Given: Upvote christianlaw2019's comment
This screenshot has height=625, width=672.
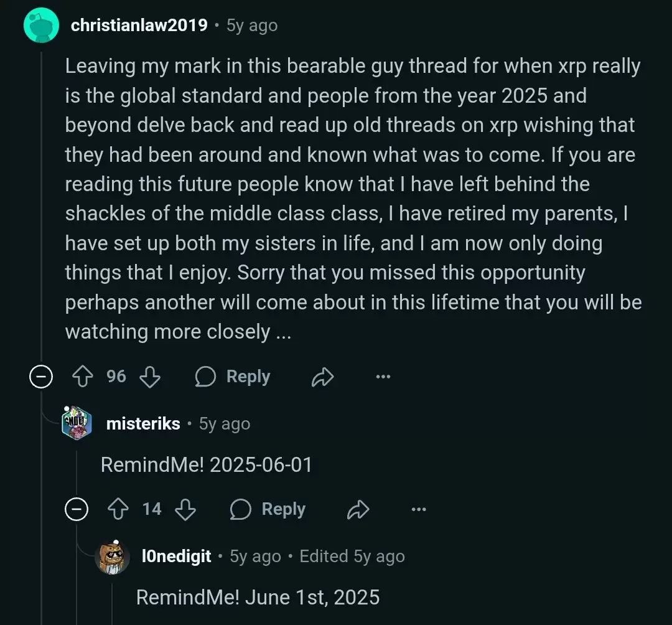Looking at the screenshot, I should 82,377.
